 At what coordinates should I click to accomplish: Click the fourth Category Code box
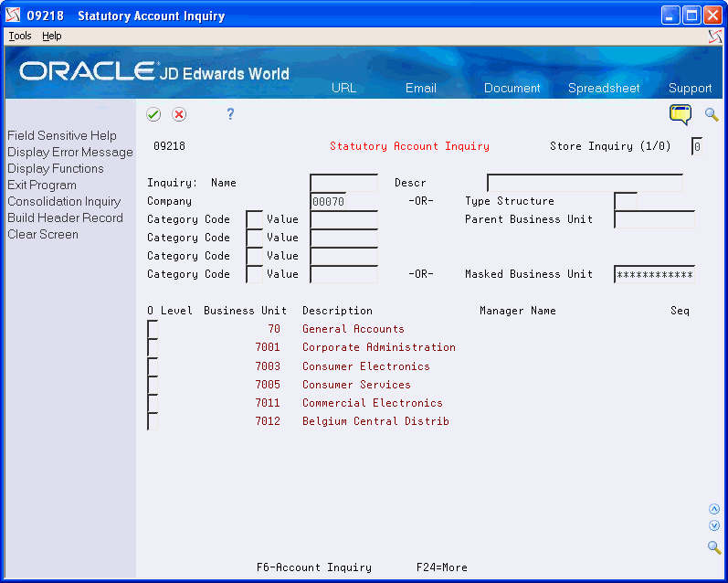pyautogui.click(x=255, y=274)
